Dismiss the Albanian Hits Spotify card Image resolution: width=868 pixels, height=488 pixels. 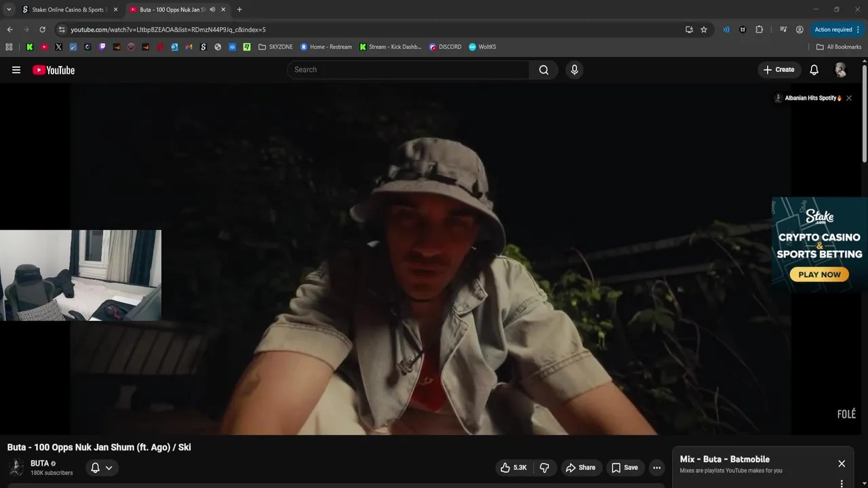tap(848, 98)
